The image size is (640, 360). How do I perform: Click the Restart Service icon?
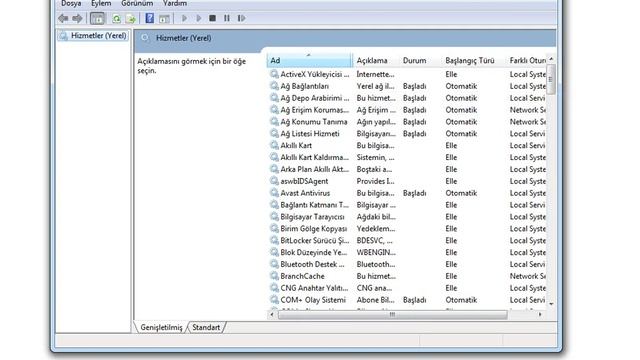tap(241, 18)
